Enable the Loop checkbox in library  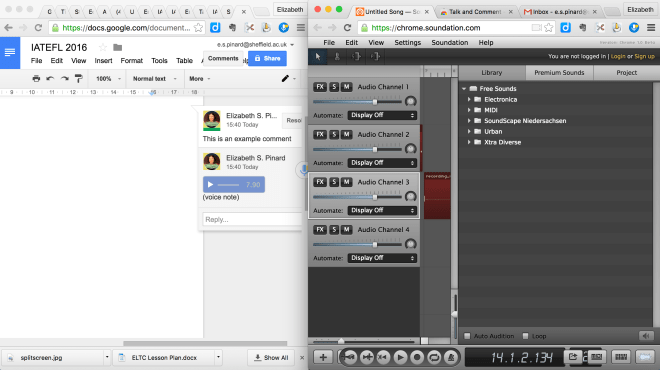click(x=525, y=336)
